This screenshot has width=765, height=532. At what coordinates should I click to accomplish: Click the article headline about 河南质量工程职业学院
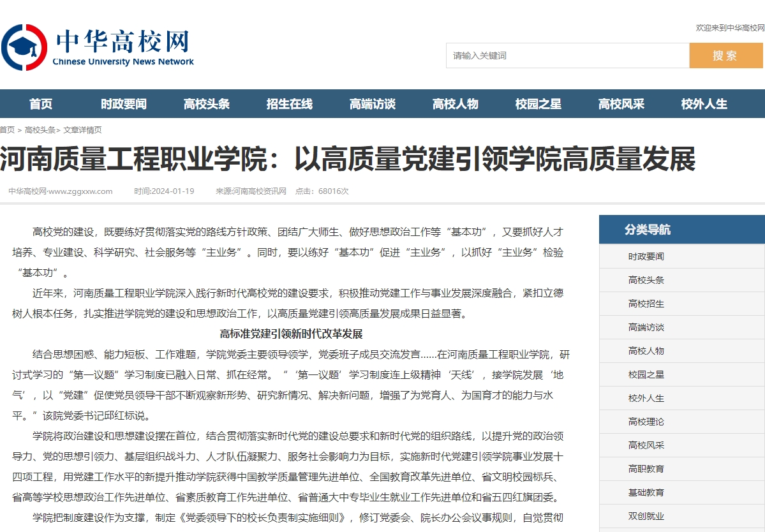click(348, 159)
